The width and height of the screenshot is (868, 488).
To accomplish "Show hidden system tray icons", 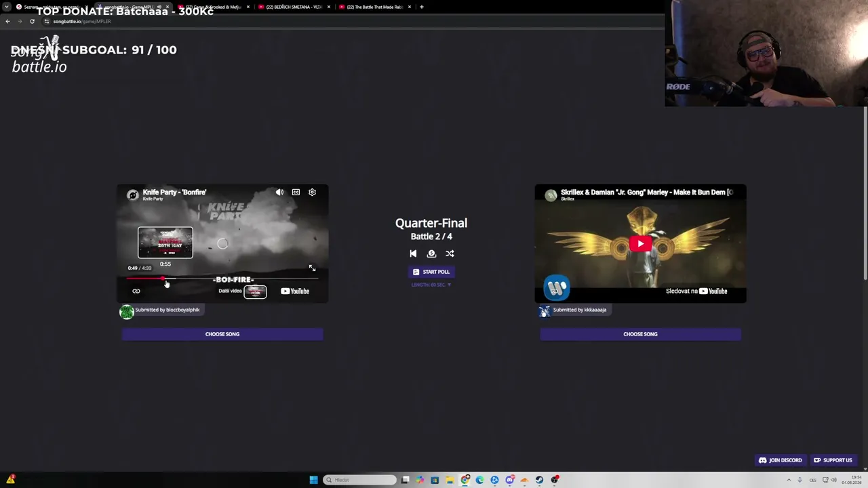I will [x=789, y=480].
